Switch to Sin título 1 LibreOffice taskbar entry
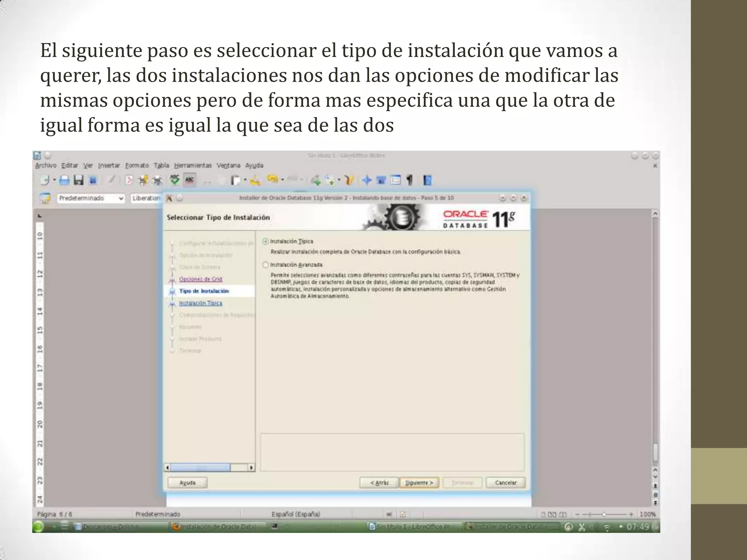The image size is (747, 560). [413, 527]
